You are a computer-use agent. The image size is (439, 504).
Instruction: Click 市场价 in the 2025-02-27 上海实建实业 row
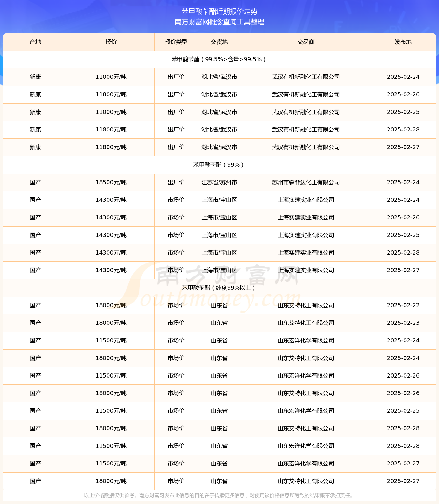(x=176, y=270)
